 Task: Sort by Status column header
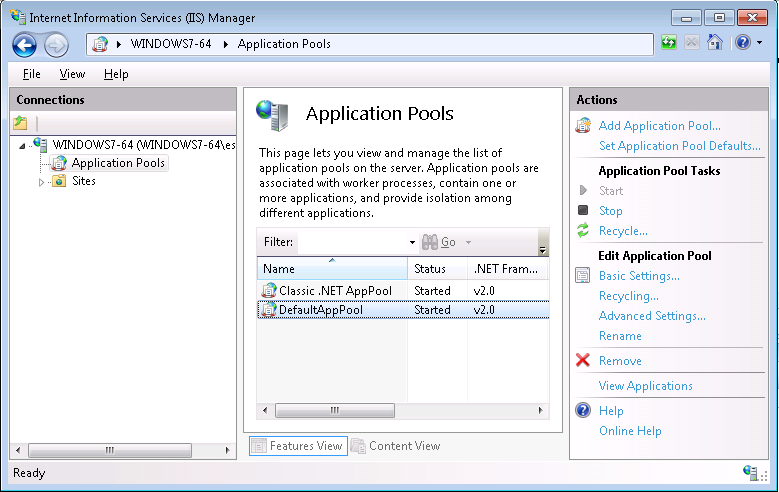click(437, 269)
